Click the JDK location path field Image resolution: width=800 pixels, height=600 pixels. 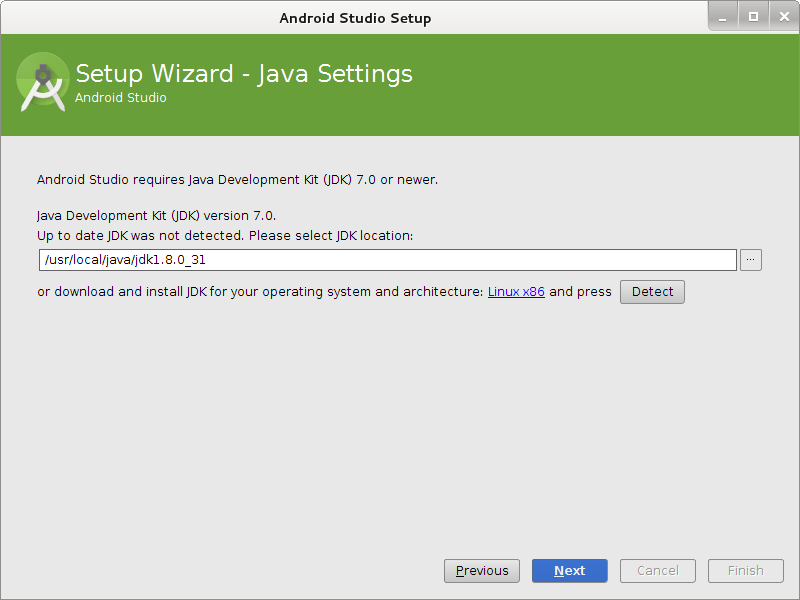388,260
